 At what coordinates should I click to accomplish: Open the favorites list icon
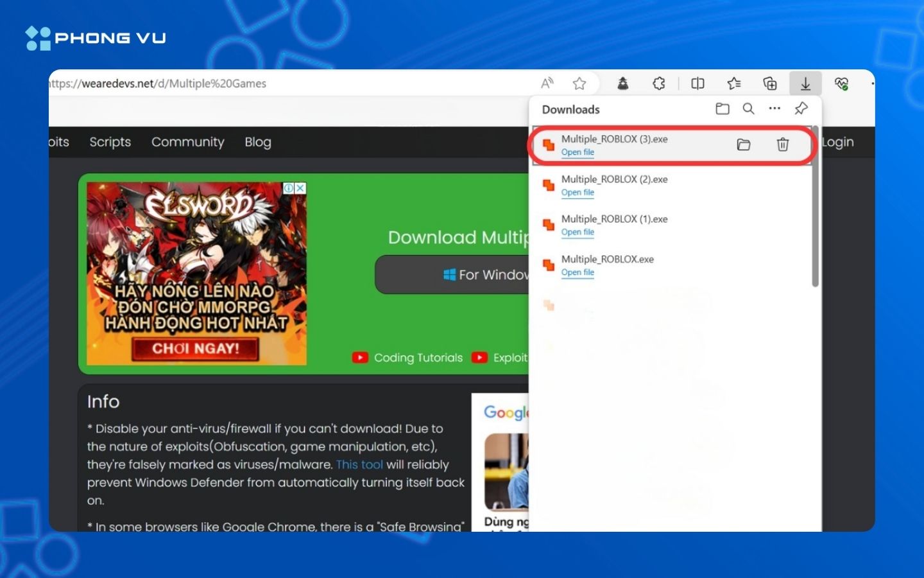[x=734, y=83]
